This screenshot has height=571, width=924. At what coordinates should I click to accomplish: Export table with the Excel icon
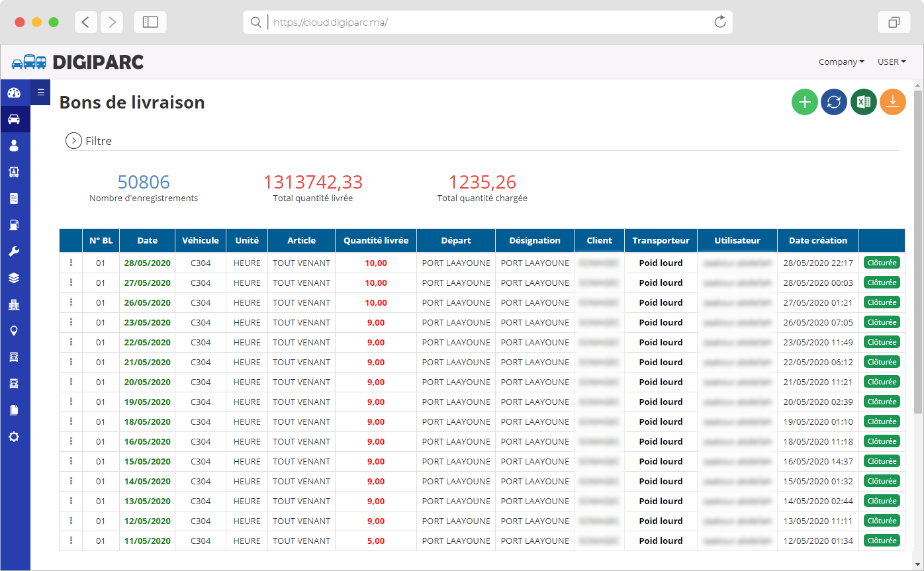click(x=864, y=102)
